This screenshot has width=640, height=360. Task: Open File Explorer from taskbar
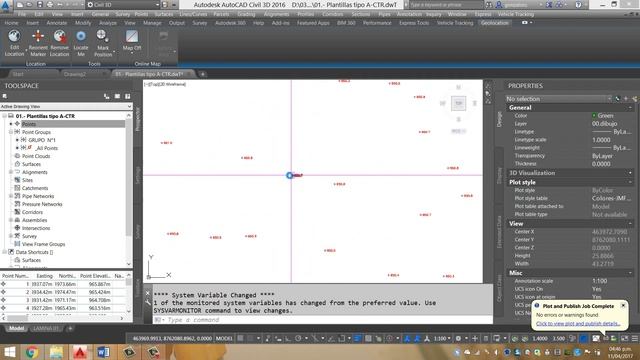pos(56,352)
